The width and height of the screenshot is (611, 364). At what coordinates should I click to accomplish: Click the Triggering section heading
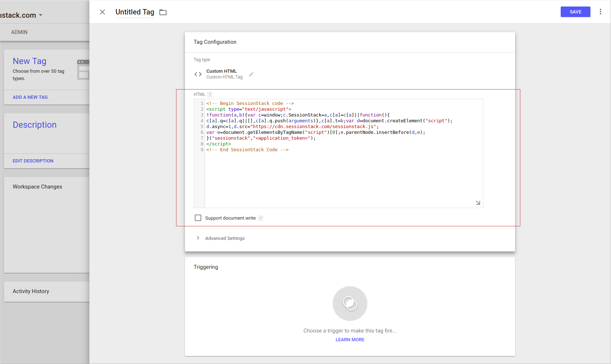206,267
